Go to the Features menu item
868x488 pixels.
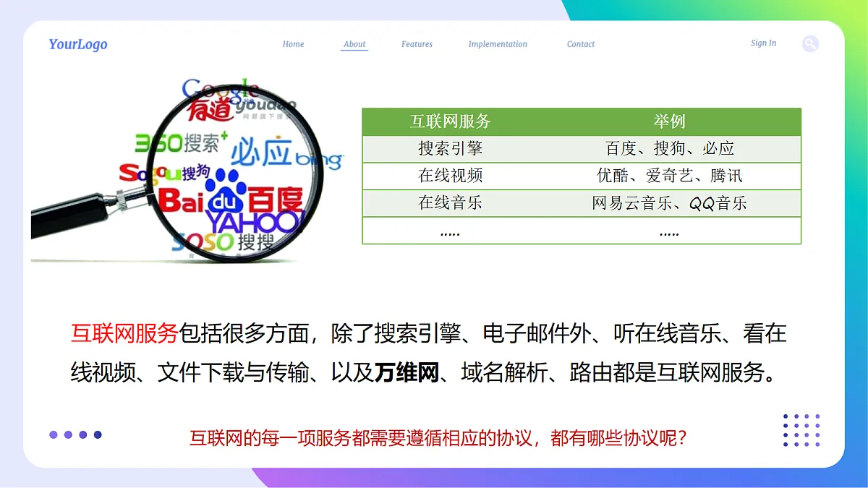(417, 44)
